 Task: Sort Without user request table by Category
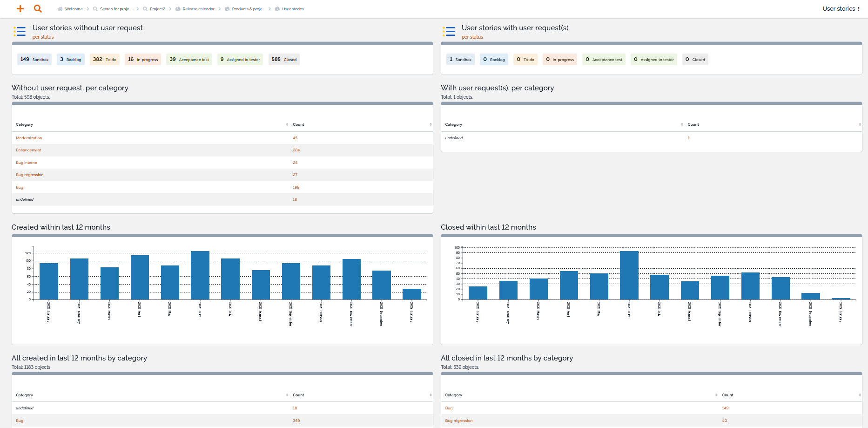click(x=25, y=124)
